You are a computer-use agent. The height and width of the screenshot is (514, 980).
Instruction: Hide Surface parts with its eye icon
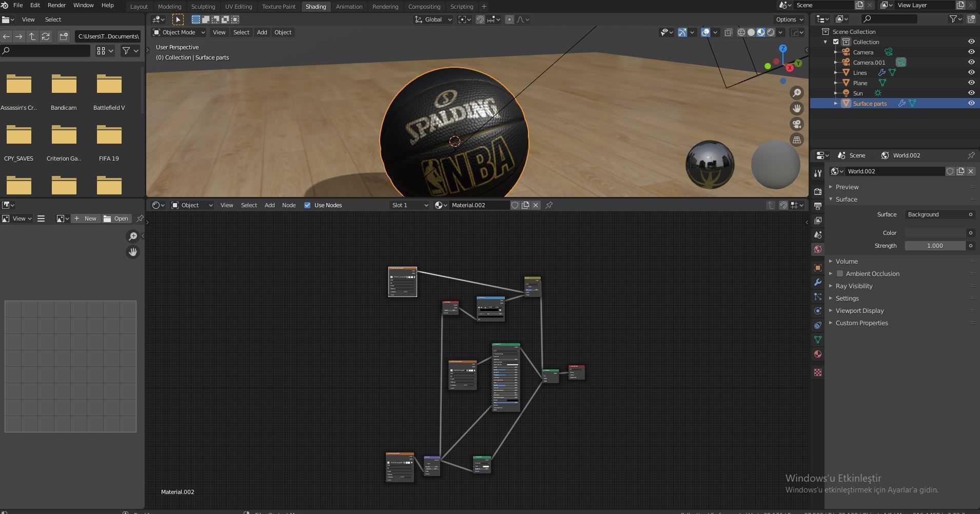[x=971, y=103]
